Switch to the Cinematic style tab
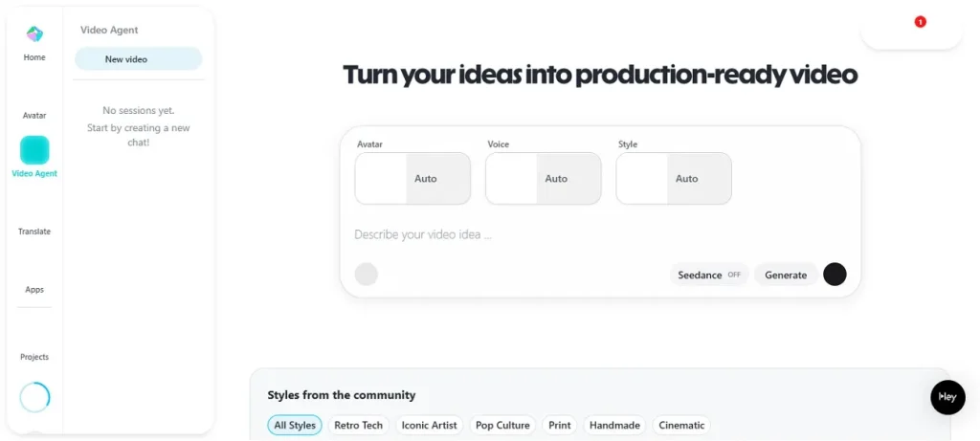This screenshot has height=441, width=980. coord(681,425)
